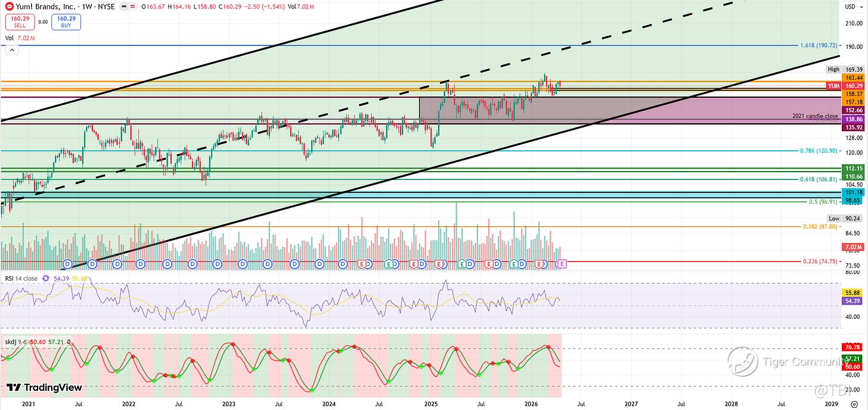Image resolution: width=868 pixels, height=410 pixels.
Task: Click the 160.29 BUY button
Action: click(x=66, y=22)
